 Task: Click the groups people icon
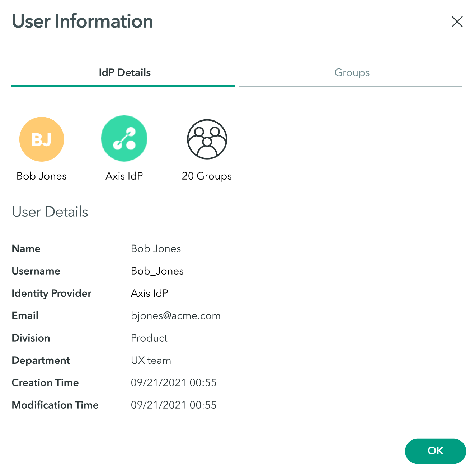pos(207,139)
